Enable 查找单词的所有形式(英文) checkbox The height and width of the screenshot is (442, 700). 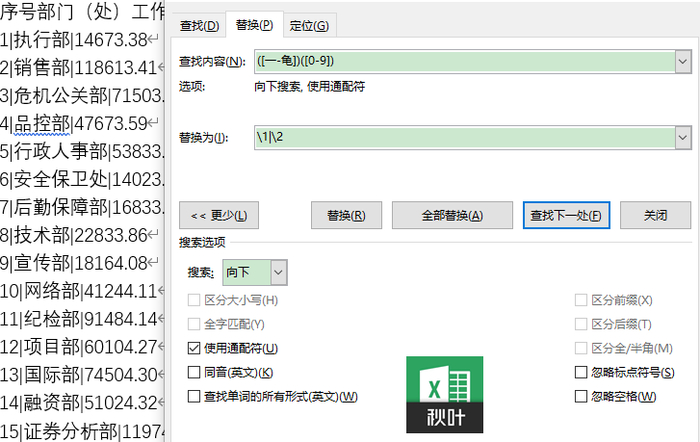pos(194,396)
